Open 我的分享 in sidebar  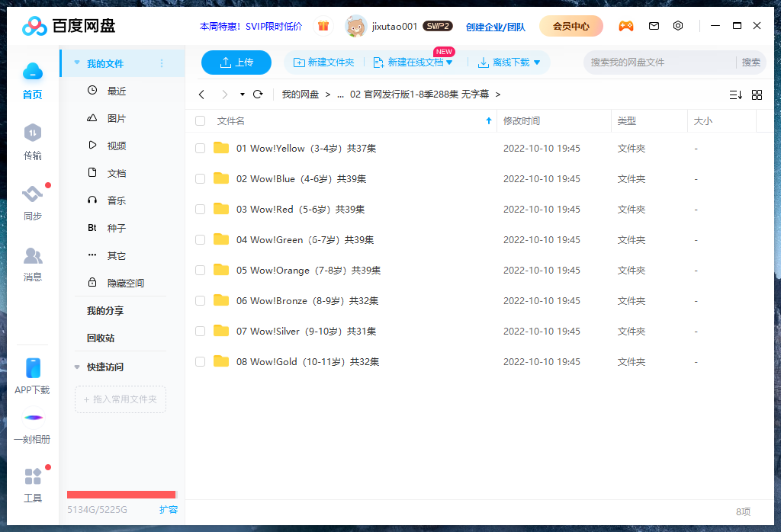[x=105, y=310]
